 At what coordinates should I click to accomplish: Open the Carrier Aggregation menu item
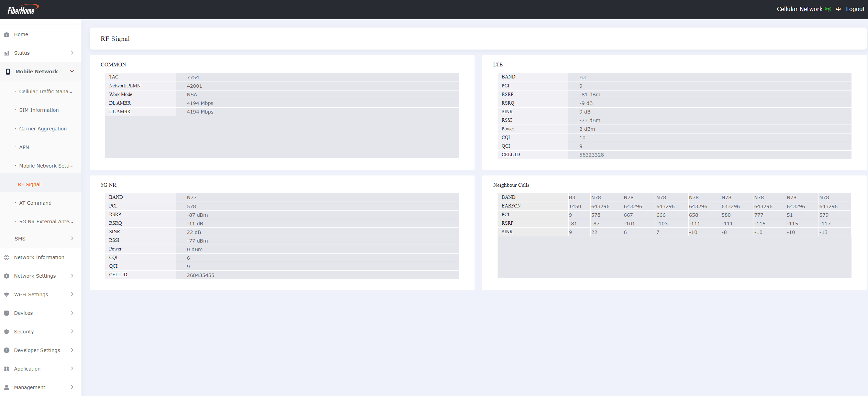tap(43, 129)
